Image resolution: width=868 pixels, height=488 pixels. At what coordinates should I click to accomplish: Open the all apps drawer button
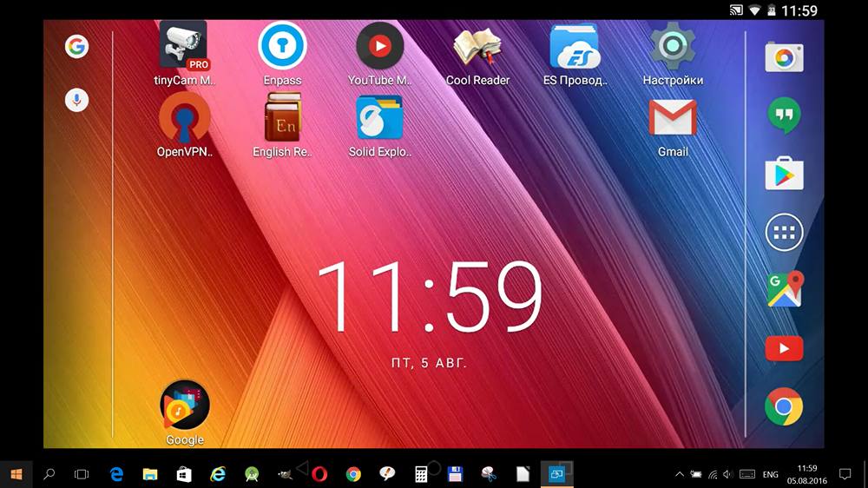coord(784,232)
